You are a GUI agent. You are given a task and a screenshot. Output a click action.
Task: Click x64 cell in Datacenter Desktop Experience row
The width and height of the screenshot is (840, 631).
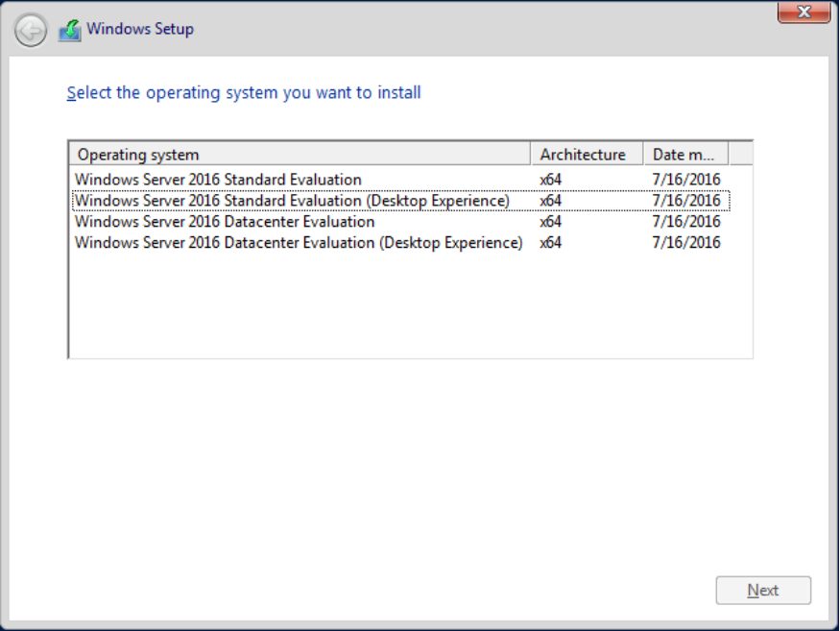[550, 242]
